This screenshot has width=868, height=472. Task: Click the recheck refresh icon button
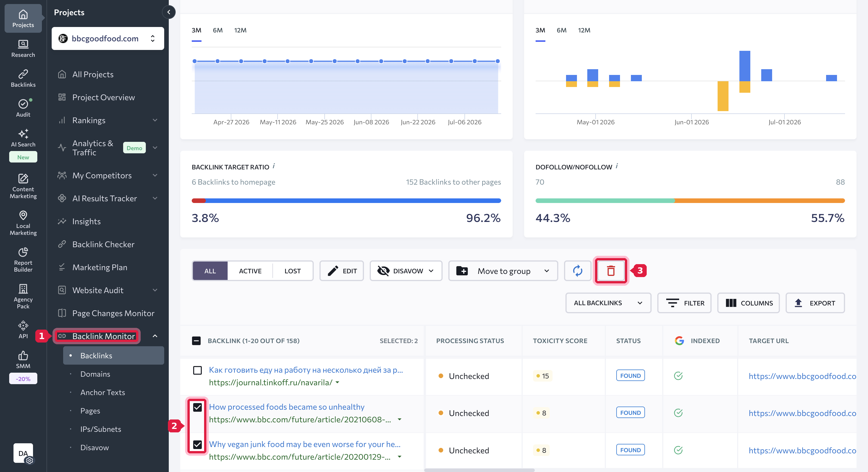coord(577,270)
